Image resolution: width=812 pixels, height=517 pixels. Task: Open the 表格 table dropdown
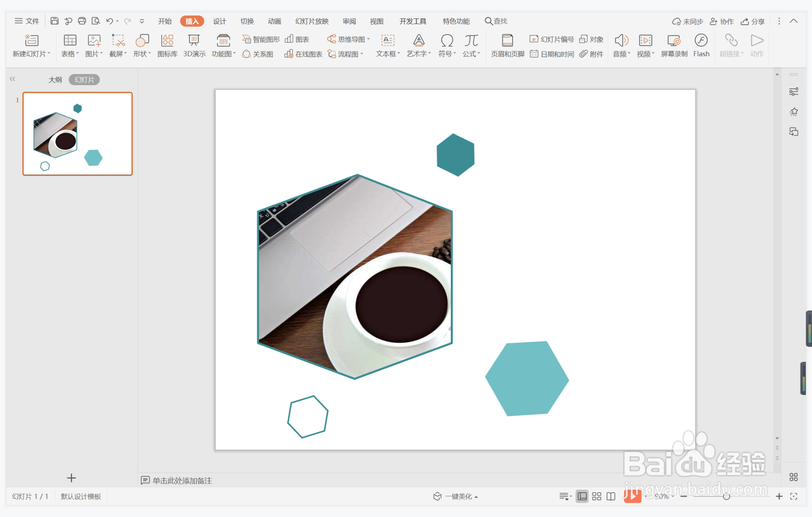click(x=70, y=54)
